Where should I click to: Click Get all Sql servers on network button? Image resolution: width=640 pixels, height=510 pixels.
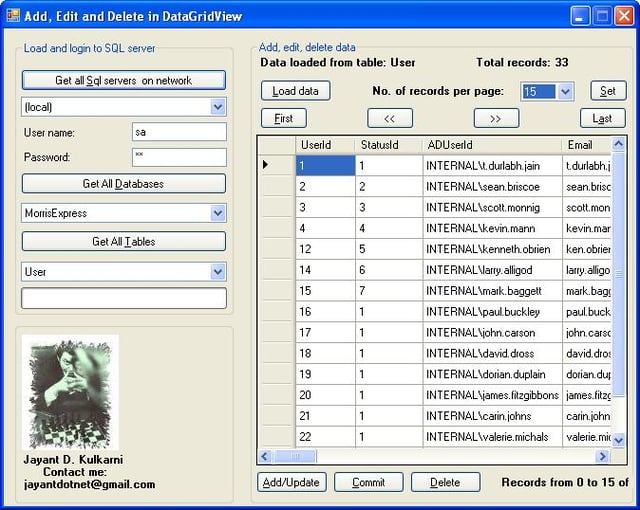tap(124, 80)
